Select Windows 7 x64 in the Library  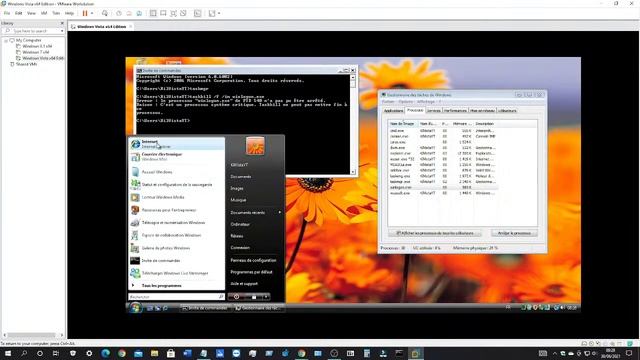tap(36, 52)
